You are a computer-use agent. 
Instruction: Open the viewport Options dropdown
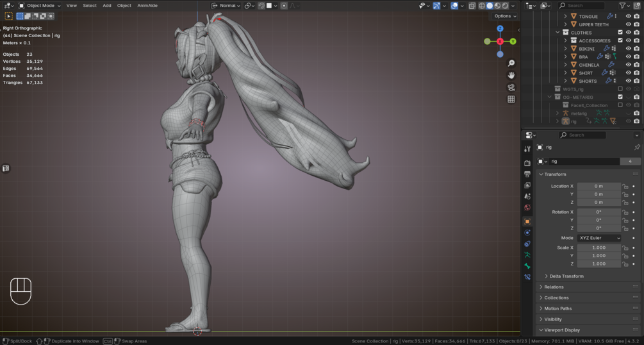pos(505,16)
